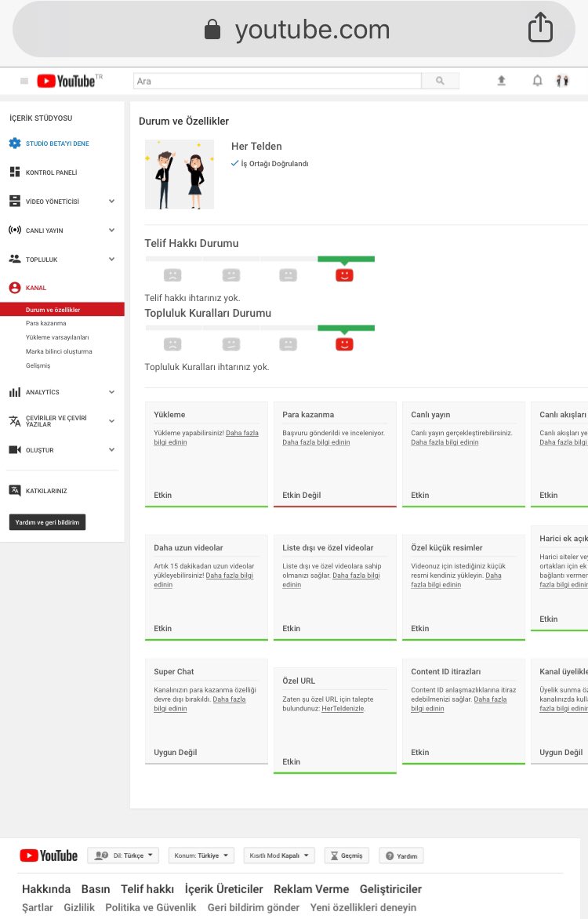Click the Geliştiriciler footer link

pyautogui.click(x=390, y=889)
